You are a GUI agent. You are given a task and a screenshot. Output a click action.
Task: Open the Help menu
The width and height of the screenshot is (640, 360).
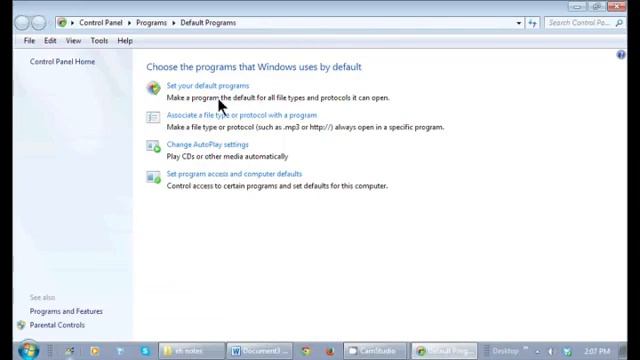pos(125,41)
